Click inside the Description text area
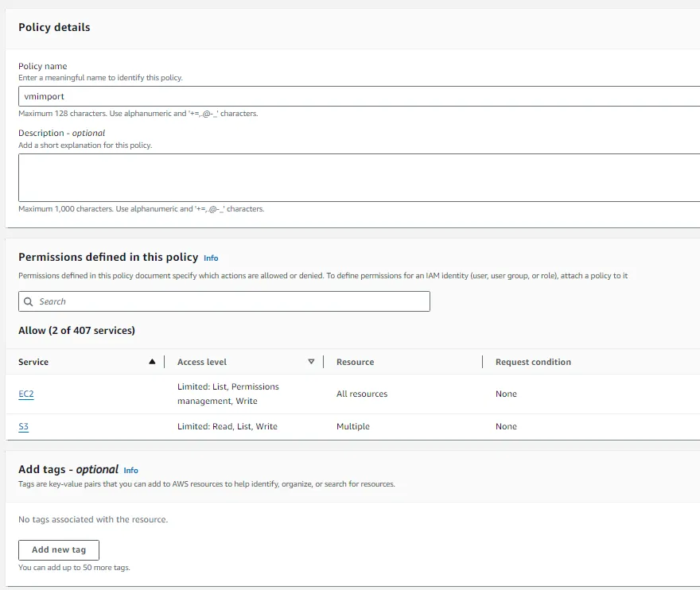 [x=358, y=177]
